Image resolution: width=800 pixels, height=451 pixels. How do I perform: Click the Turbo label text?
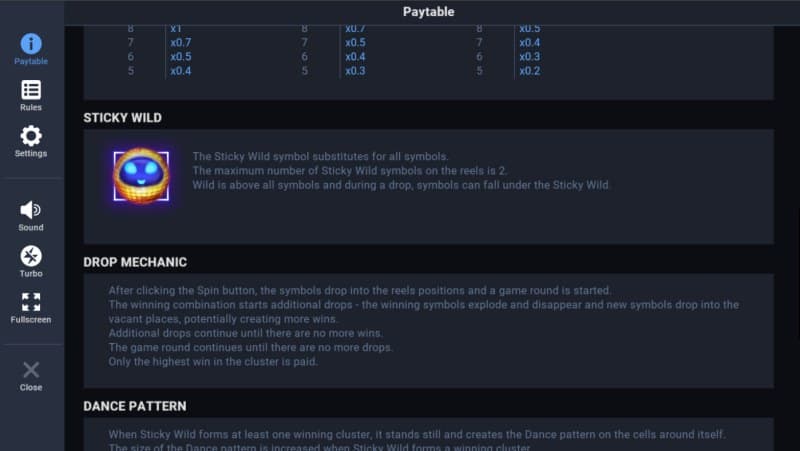(x=31, y=273)
